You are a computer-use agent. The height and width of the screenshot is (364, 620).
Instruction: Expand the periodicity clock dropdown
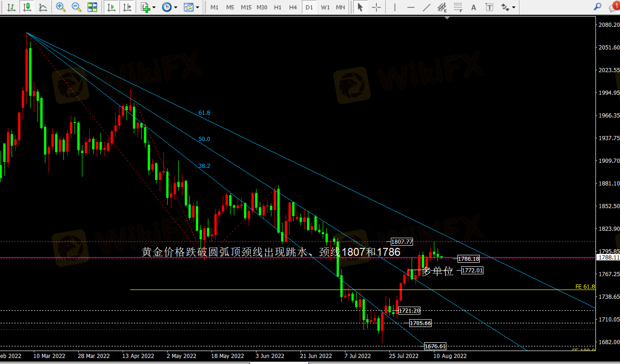click(x=176, y=7)
